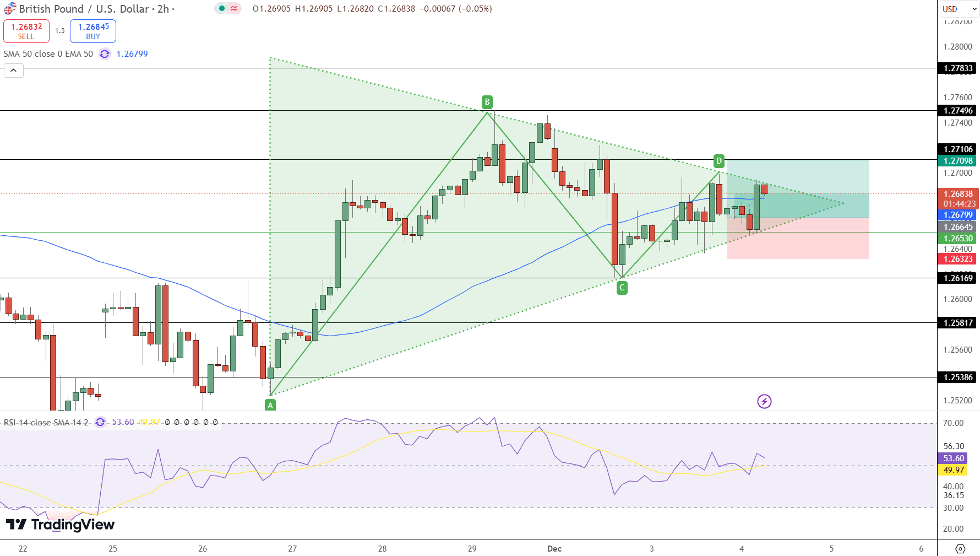Open chart settings gear icon
This screenshot has height=556, width=980.
coord(960,548)
